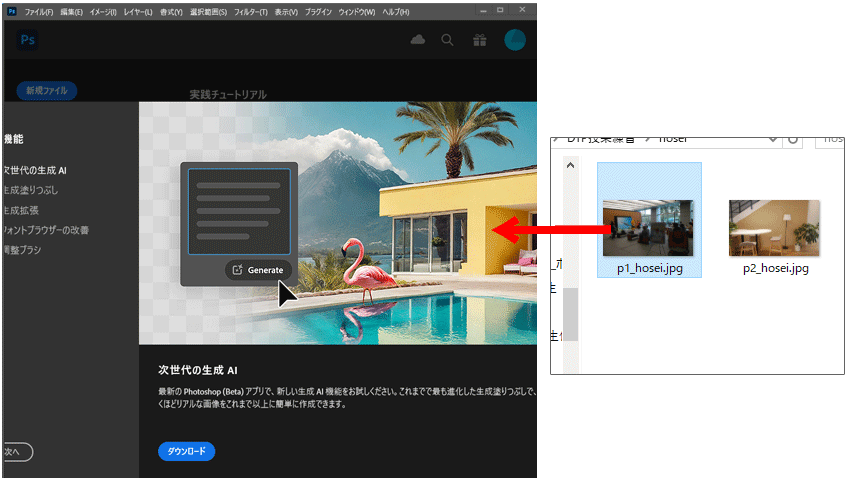
Task: Open the ウィンドウ(W) menu
Action: point(358,11)
